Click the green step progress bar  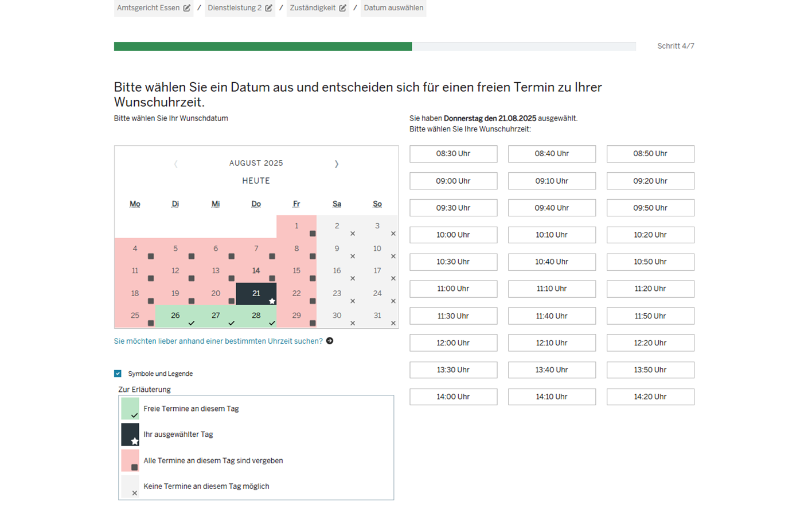[x=263, y=46]
